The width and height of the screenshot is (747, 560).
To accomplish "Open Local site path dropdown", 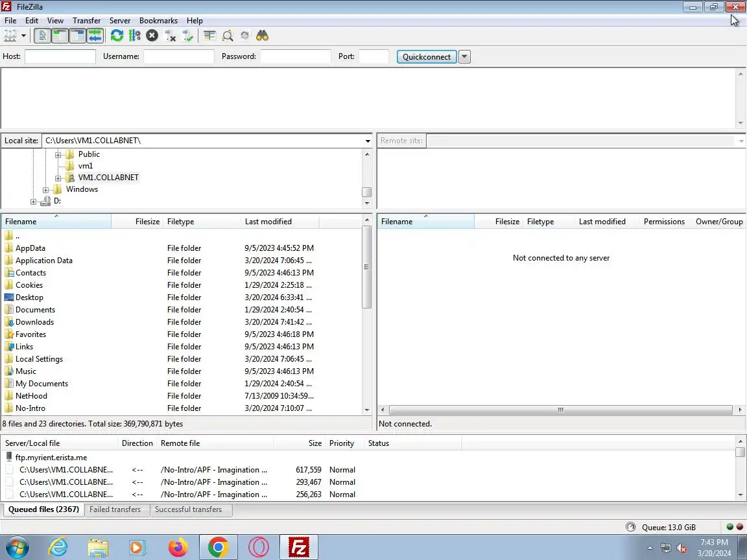I will pyautogui.click(x=367, y=141).
